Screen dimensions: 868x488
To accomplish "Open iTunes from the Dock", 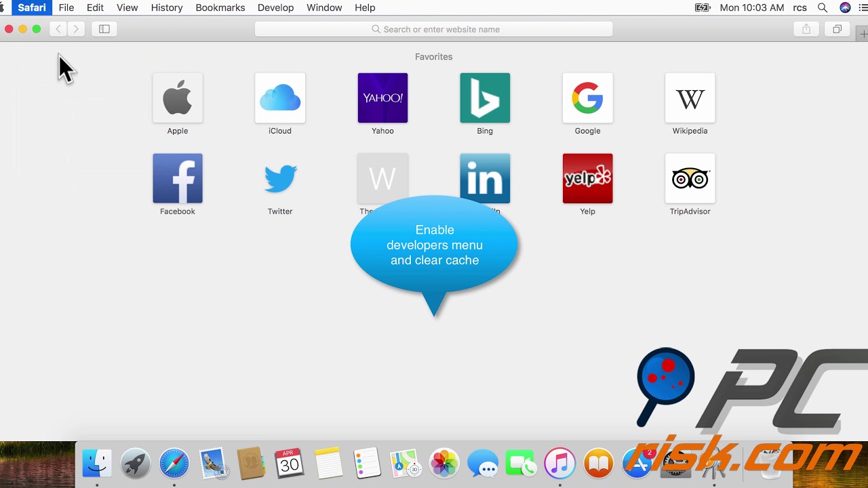I will point(559,464).
